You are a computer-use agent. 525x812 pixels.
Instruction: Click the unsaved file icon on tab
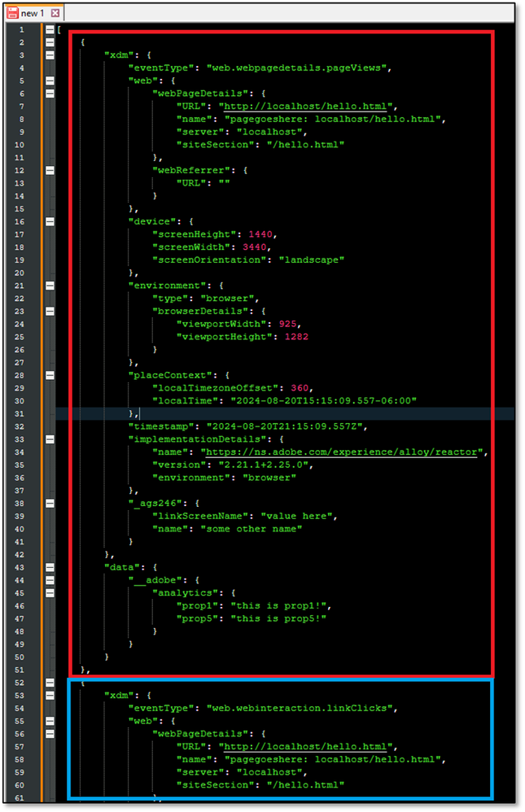tap(12, 13)
